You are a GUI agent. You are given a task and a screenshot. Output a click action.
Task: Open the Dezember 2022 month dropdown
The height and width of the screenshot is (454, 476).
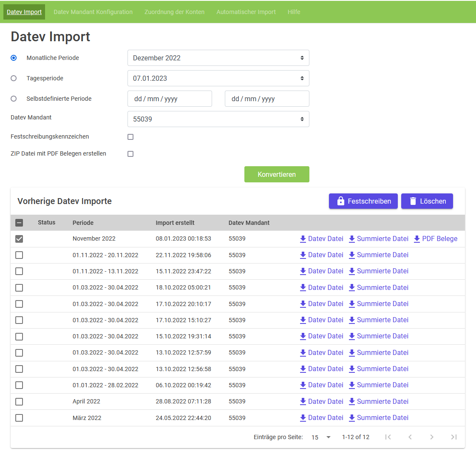pos(218,58)
